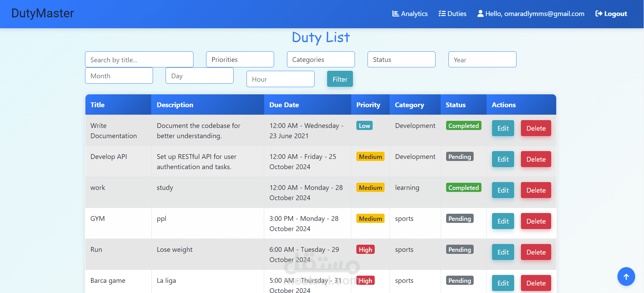This screenshot has width=644, height=293.
Task: Click the Duties list icon in navbar
Action: point(442,14)
